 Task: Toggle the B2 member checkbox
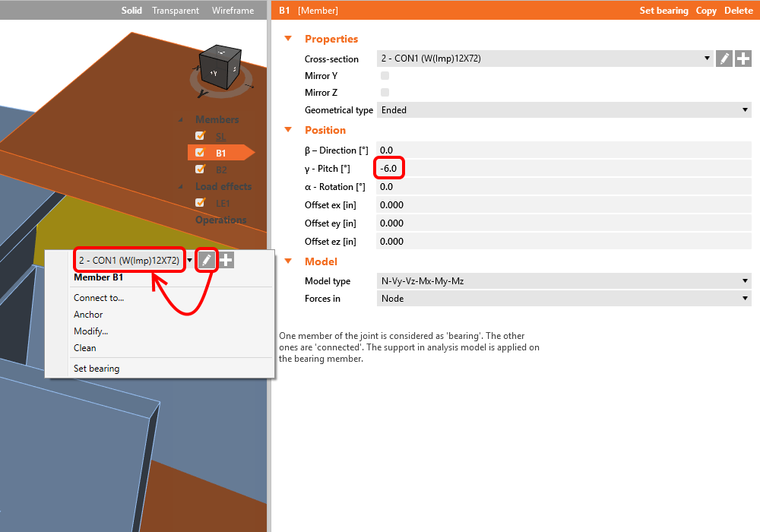200,169
